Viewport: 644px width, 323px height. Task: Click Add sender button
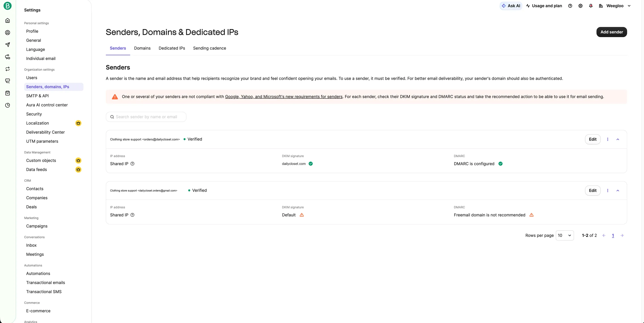611,32
